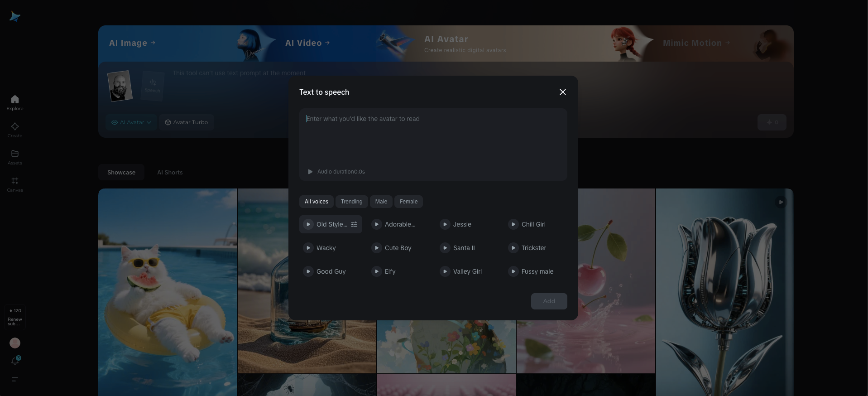
Task: Play preview of Good Guy voice
Action: coord(308,271)
